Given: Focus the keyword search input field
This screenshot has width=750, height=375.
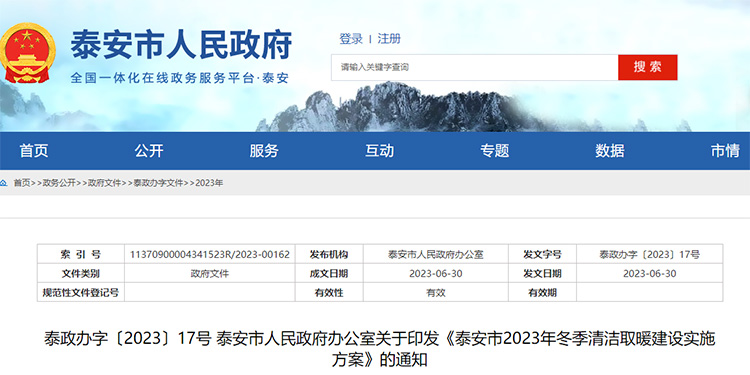Looking at the screenshot, I should (474, 67).
